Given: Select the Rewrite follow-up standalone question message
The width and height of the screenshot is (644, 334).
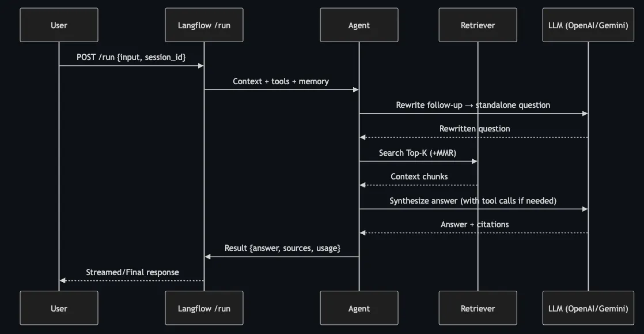Looking at the screenshot, I should tap(472, 105).
